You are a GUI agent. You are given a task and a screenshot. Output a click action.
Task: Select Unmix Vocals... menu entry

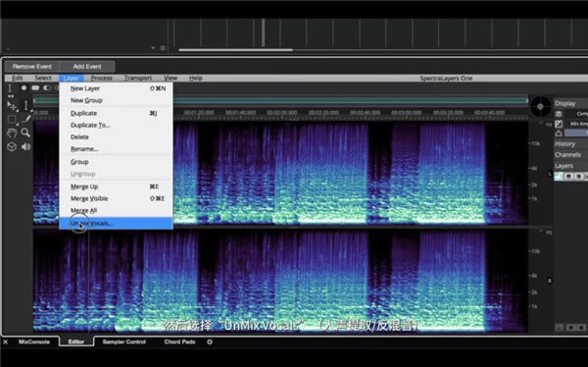click(116, 223)
